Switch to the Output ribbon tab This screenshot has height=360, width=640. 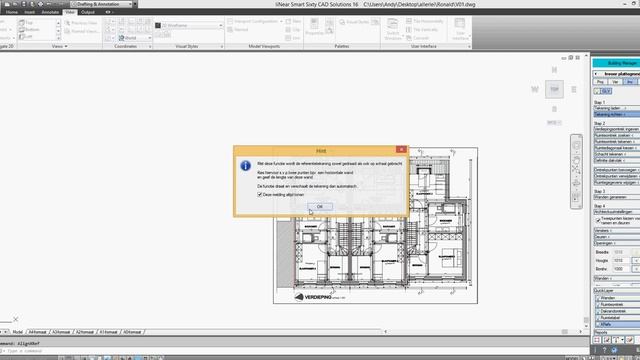[x=87, y=12]
